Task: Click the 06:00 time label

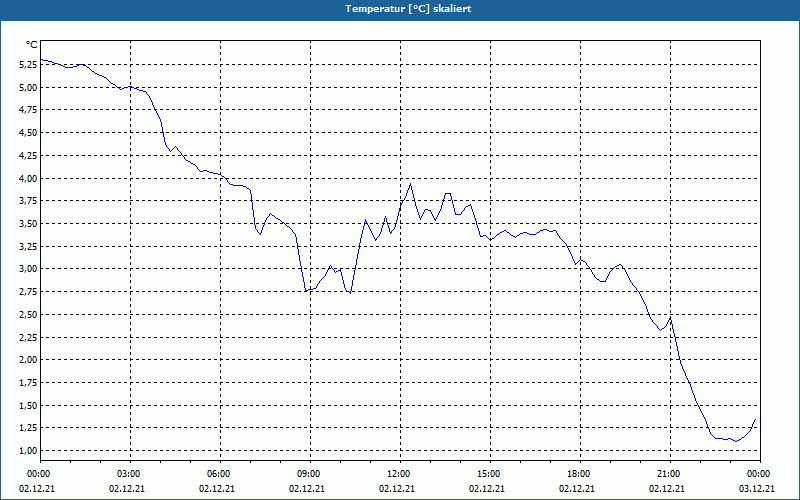Action: point(220,474)
